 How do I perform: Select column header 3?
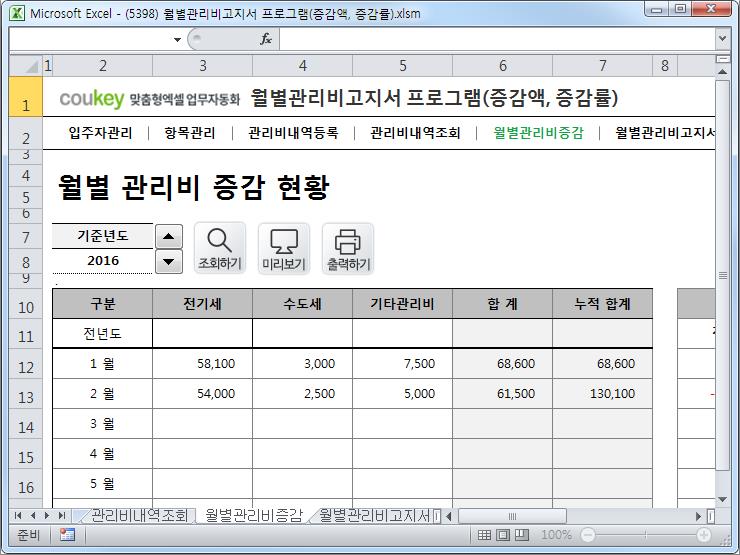coord(202,66)
